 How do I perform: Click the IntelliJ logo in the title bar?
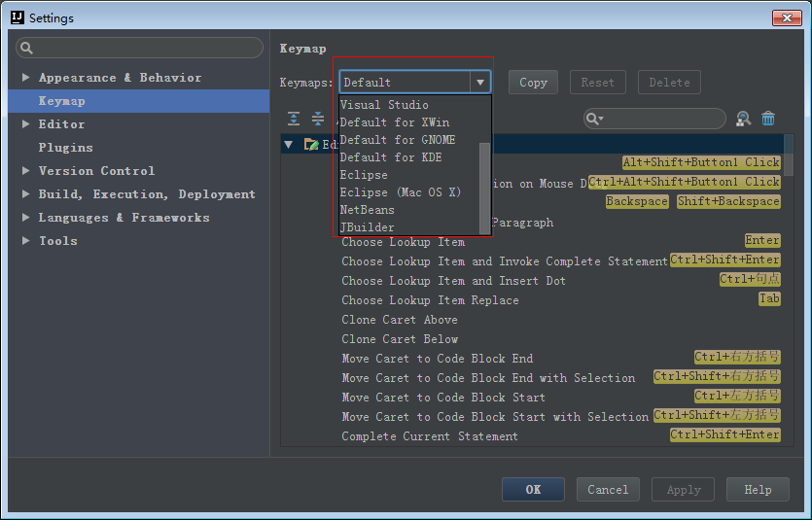coord(17,17)
